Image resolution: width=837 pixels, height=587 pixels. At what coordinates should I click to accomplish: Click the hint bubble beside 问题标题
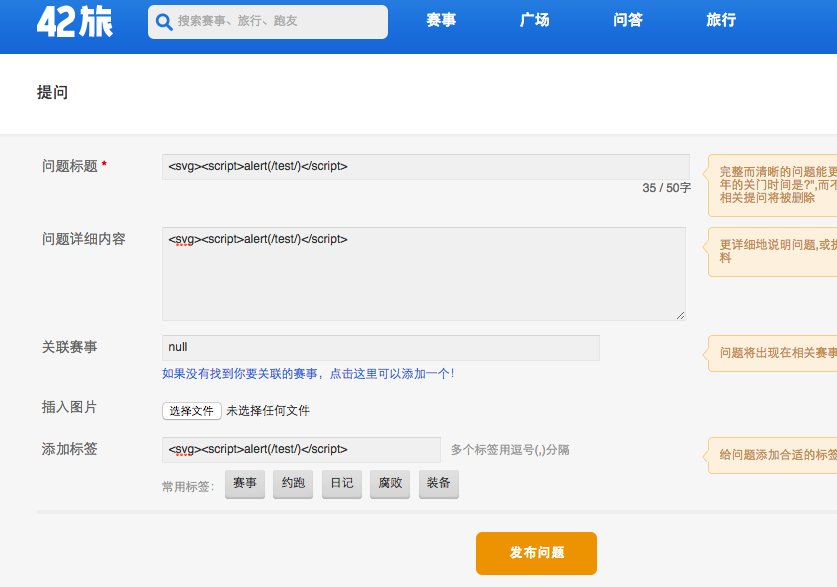tap(772, 185)
